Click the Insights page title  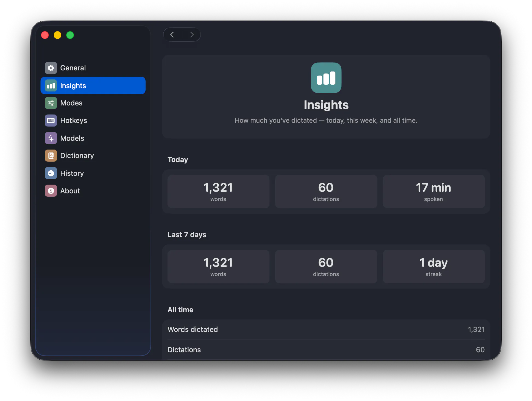tap(326, 105)
